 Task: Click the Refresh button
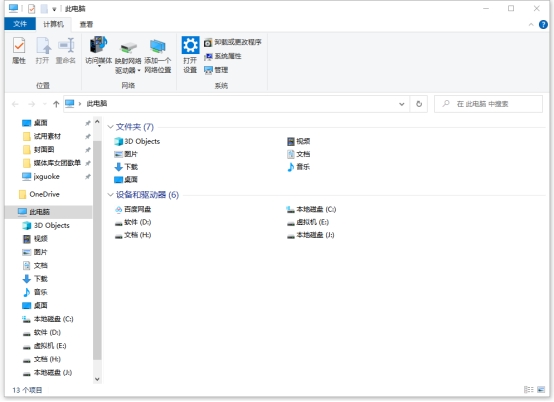pyautogui.click(x=419, y=104)
